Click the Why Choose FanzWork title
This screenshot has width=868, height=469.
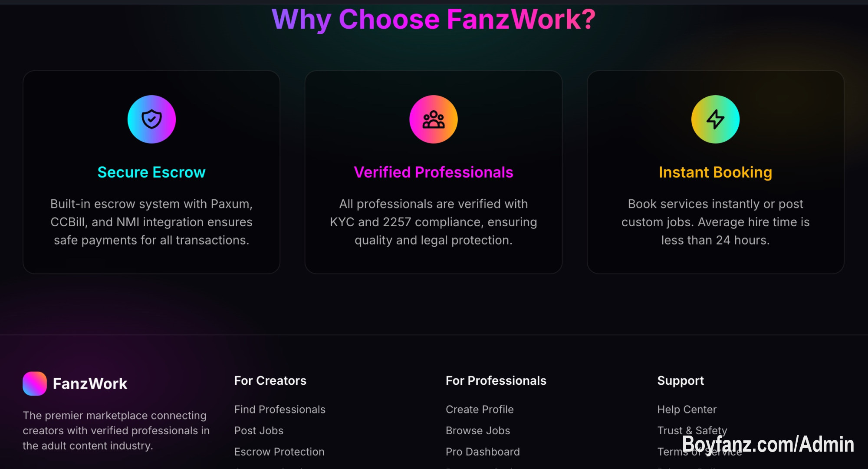click(433, 20)
